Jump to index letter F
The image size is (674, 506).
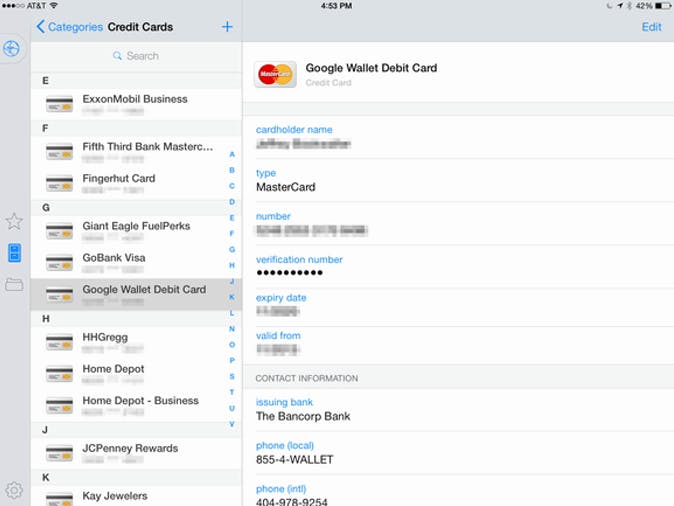click(x=232, y=233)
